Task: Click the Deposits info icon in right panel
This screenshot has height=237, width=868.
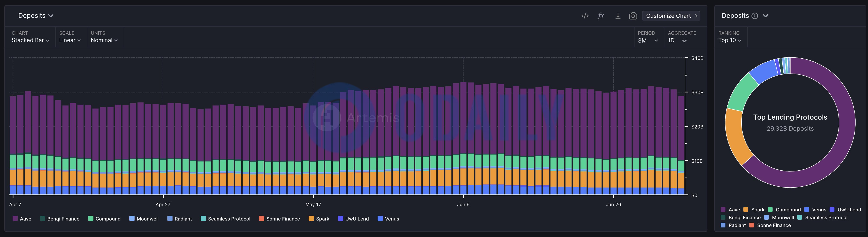Action: point(755,16)
